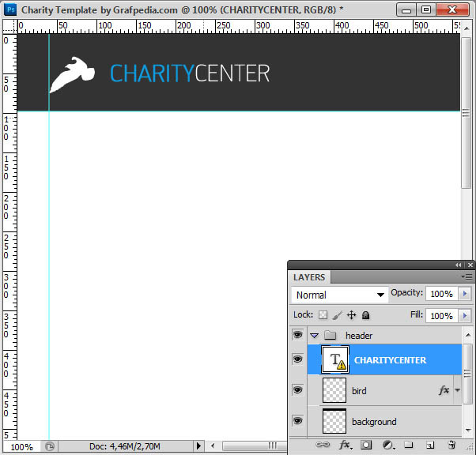Viewport: 476px width, 455px height.
Task: Close the Layers panel
Action: pos(470,265)
